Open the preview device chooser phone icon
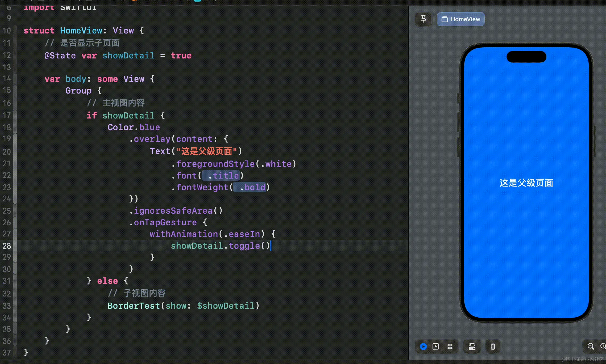 tap(493, 346)
